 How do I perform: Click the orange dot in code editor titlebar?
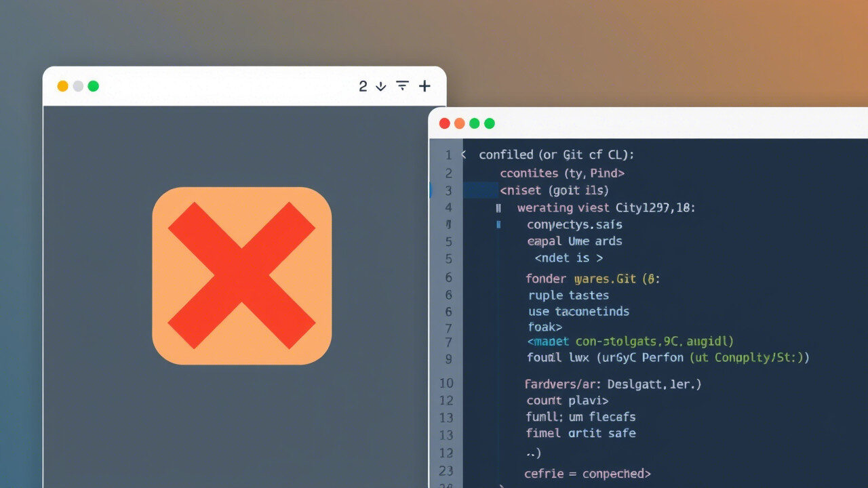coord(460,123)
